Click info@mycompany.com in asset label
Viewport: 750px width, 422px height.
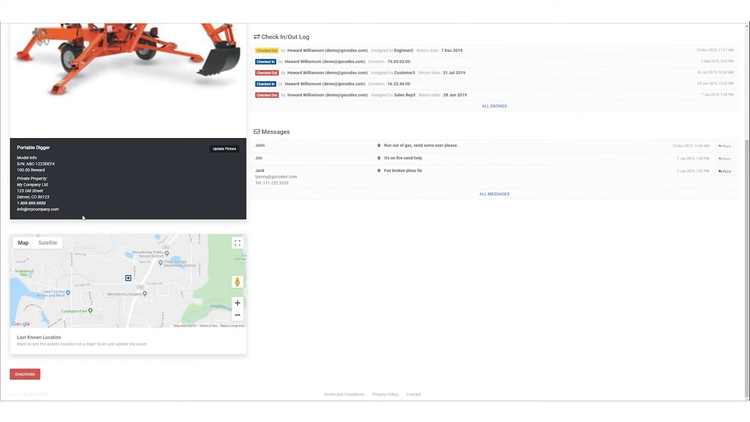click(38, 209)
